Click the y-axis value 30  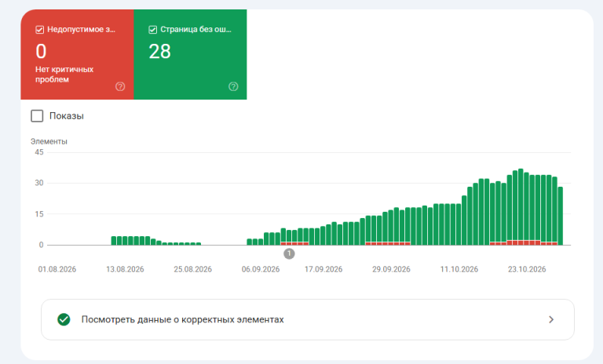tap(39, 183)
